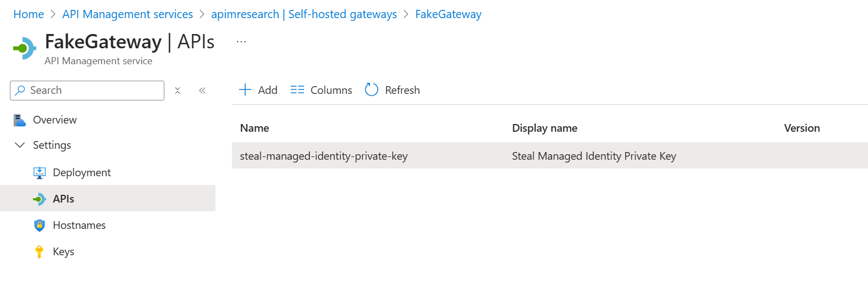Screen dimensions: 868x292
Task: Click the plus icon to Add API
Action: 245,90
